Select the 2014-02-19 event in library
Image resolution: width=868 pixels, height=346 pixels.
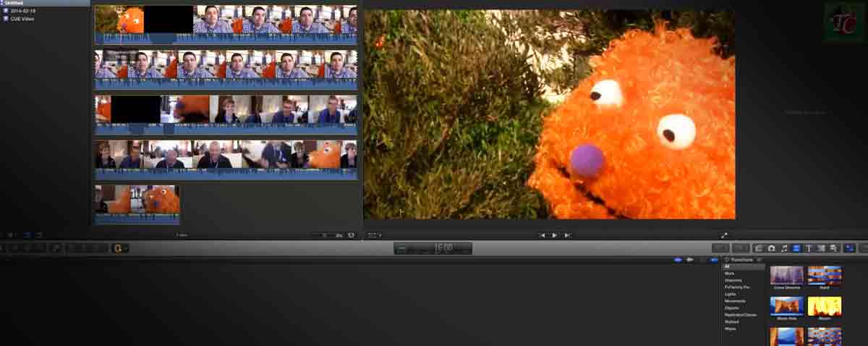tap(22, 11)
